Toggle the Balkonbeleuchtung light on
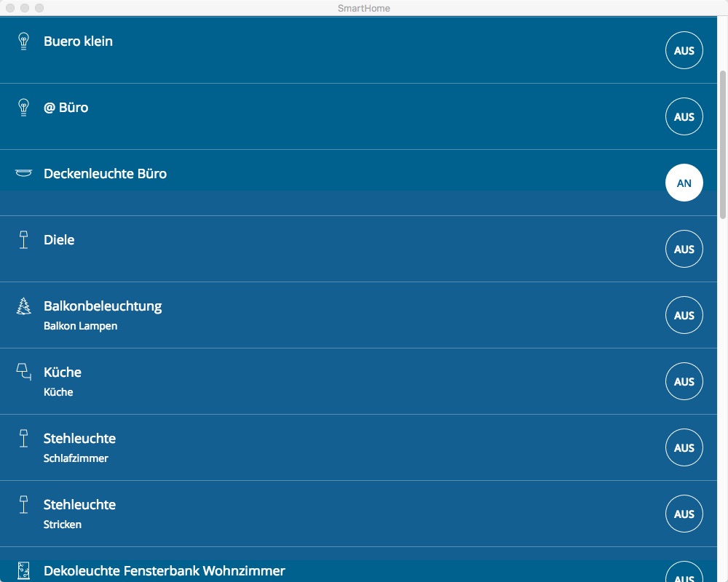Image resolution: width=728 pixels, height=582 pixels. (684, 316)
